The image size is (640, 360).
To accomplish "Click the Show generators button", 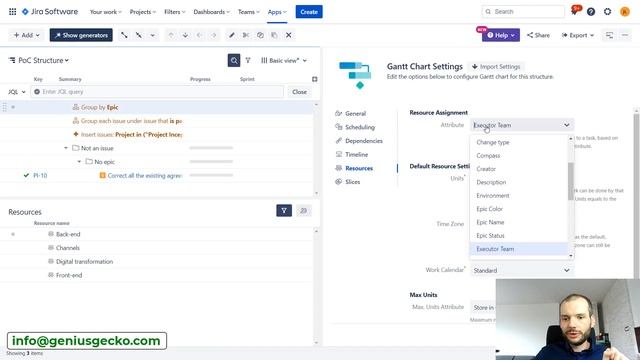I will (81, 35).
